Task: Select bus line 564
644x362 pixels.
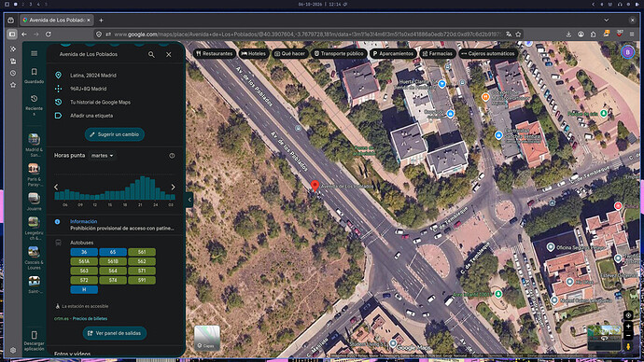Action: 113,271
